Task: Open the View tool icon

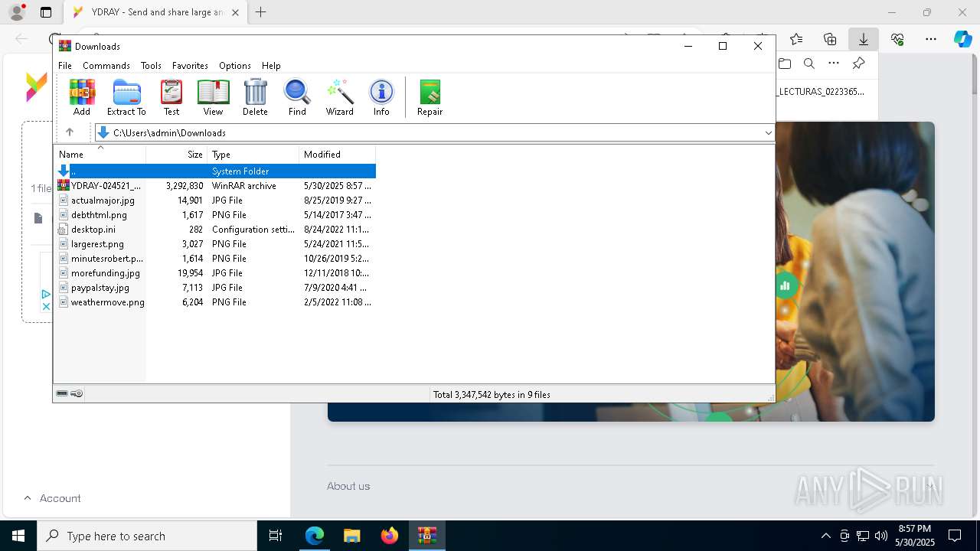Action: pyautogui.click(x=213, y=97)
